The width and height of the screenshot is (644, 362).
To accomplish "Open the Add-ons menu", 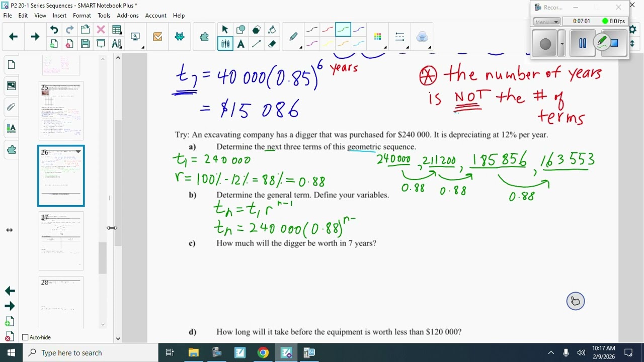I will [128, 16].
